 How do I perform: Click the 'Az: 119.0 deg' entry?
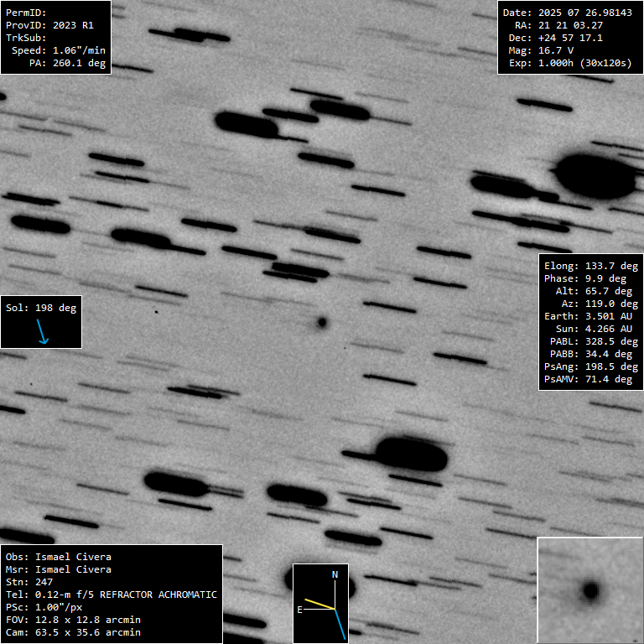click(600, 304)
